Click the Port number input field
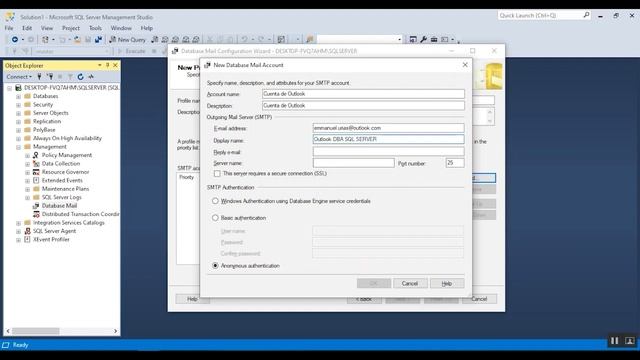640x360 pixels. click(x=455, y=163)
